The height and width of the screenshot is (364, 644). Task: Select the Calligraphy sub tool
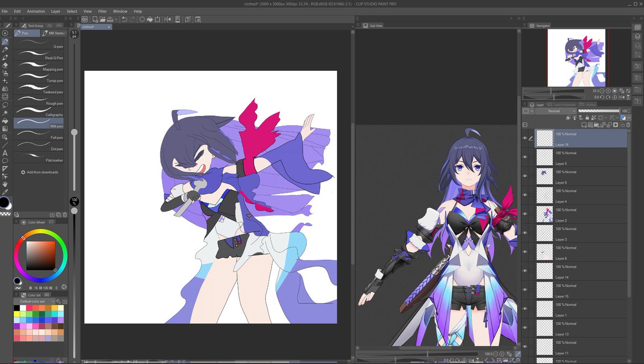[39, 111]
